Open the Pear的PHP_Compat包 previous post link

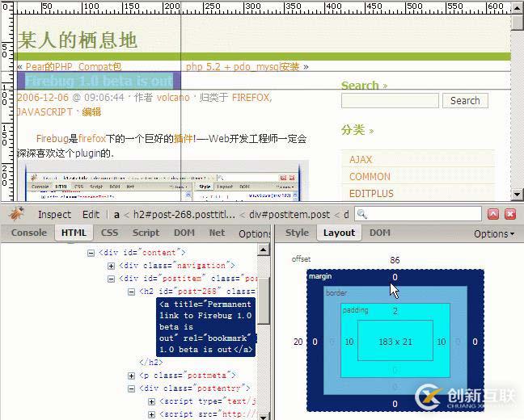[x=74, y=67]
